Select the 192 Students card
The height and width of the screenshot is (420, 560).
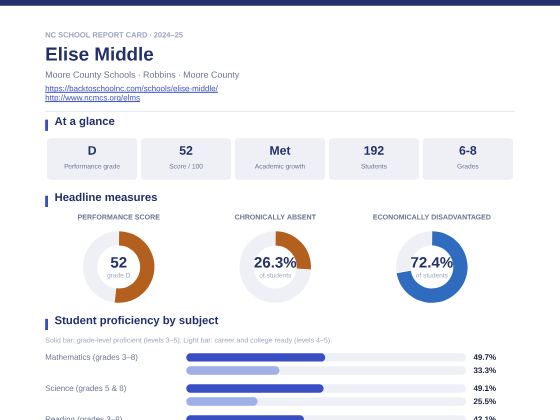click(374, 159)
